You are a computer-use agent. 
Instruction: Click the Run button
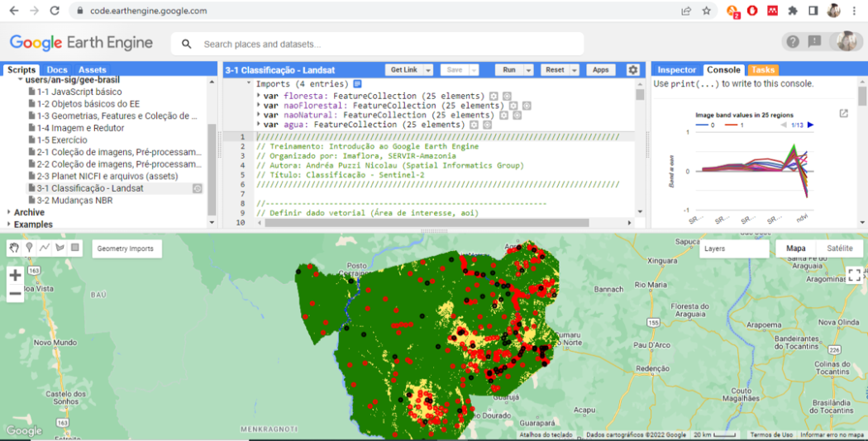coord(509,69)
